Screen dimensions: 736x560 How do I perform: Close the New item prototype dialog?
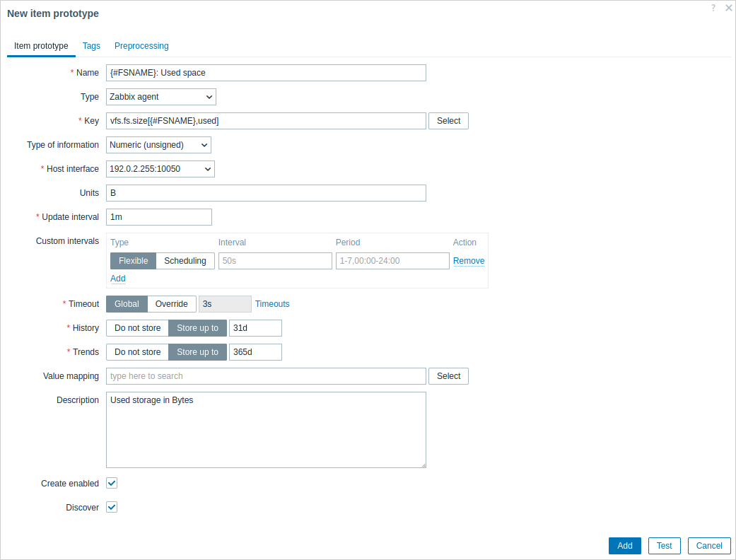coord(728,8)
